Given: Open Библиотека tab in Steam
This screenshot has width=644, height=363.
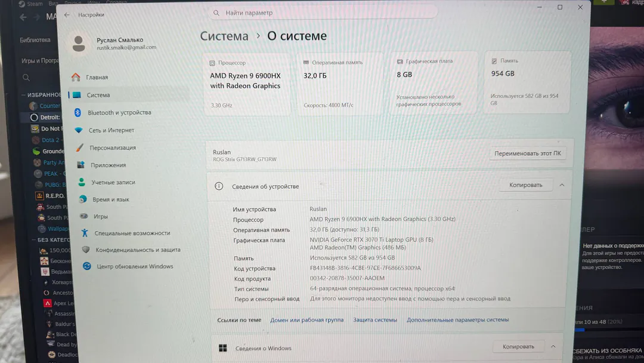Looking at the screenshot, I should pos(35,40).
